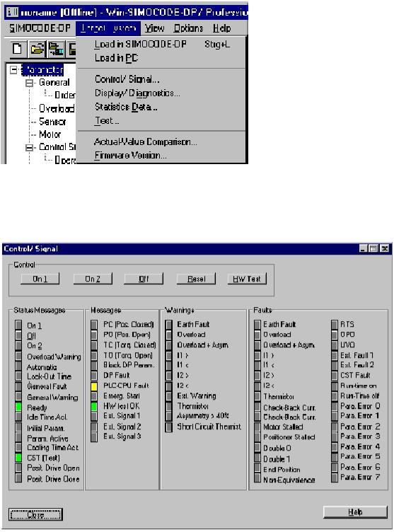Click the green CST (Test) status indicator
The height and width of the screenshot is (532, 394).
(x=18, y=457)
